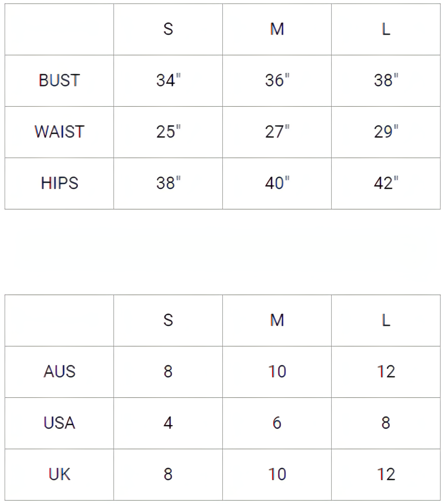Click the S header in measurements table
The height and width of the screenshot is (504, 444).
pos(168,29)
